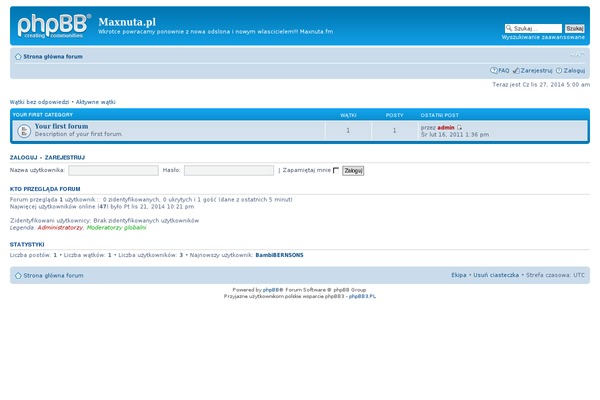Click the KTO PRZEGLĄDA FORUM heading
The height and width of the screenshot is (400, 600).
click(45, 189)
